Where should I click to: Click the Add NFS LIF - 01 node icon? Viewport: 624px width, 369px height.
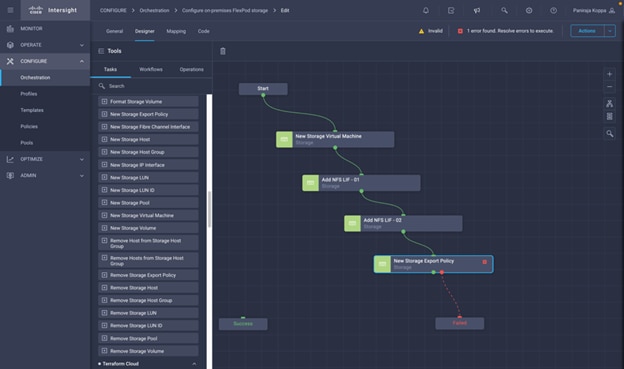point(310,183)
